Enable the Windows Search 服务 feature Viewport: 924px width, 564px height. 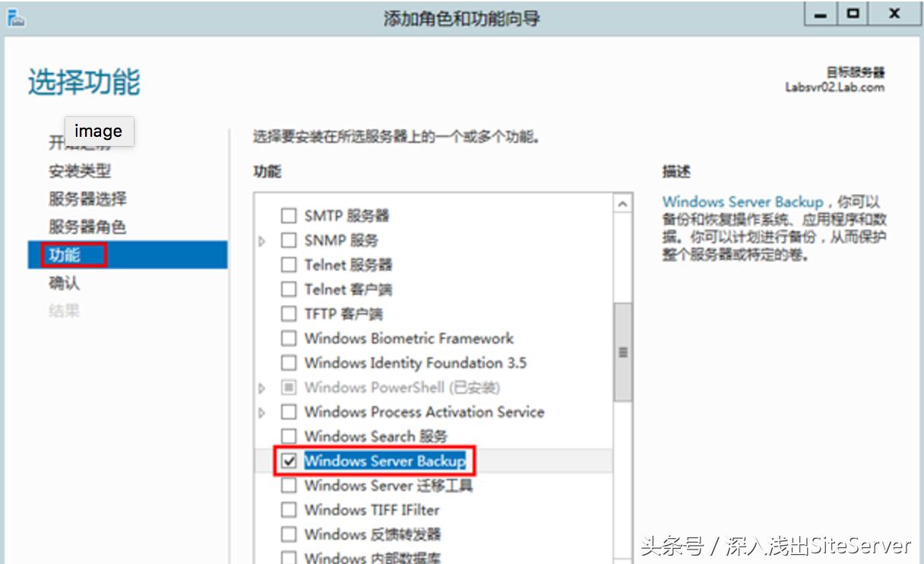[x=289, y=436]
